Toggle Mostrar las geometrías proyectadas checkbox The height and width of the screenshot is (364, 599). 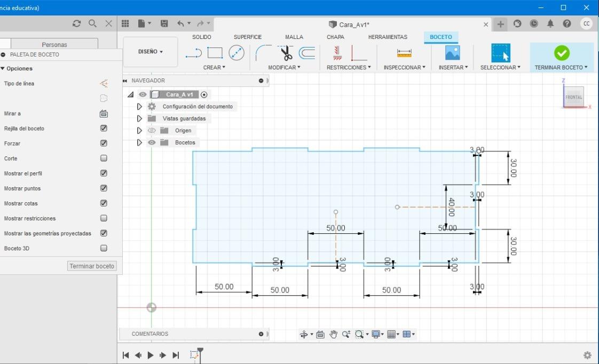coord(104,233)
